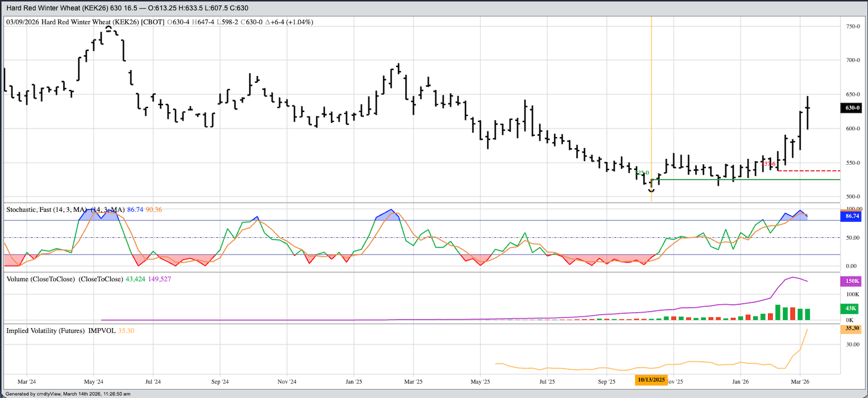
Task: Select the red 537-6 level label
Action: [769, 164]
